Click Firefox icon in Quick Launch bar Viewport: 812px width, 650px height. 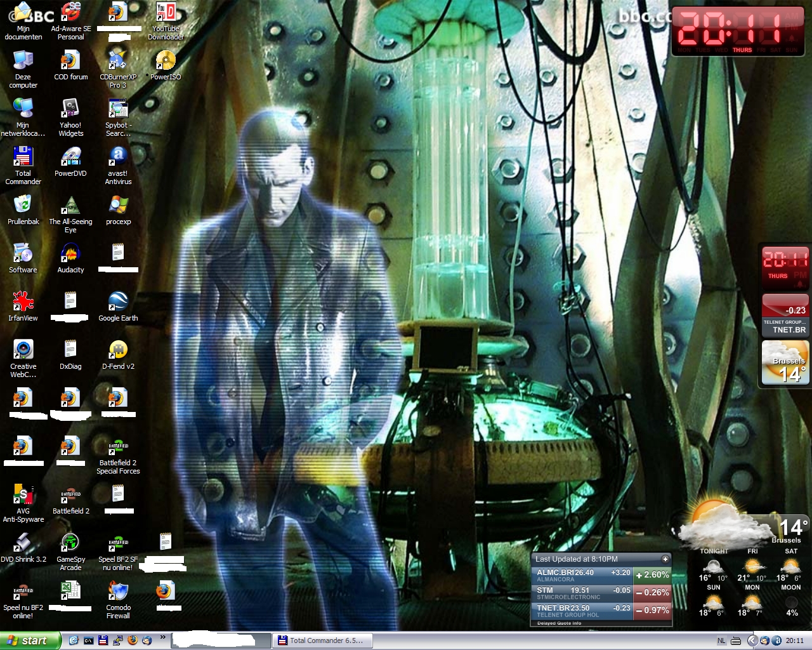pos(133,640)
